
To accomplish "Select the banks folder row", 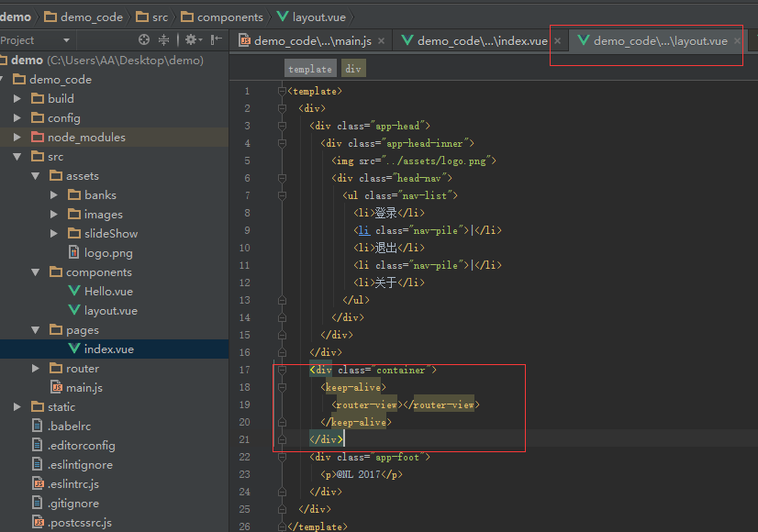I will coord(114,195).
